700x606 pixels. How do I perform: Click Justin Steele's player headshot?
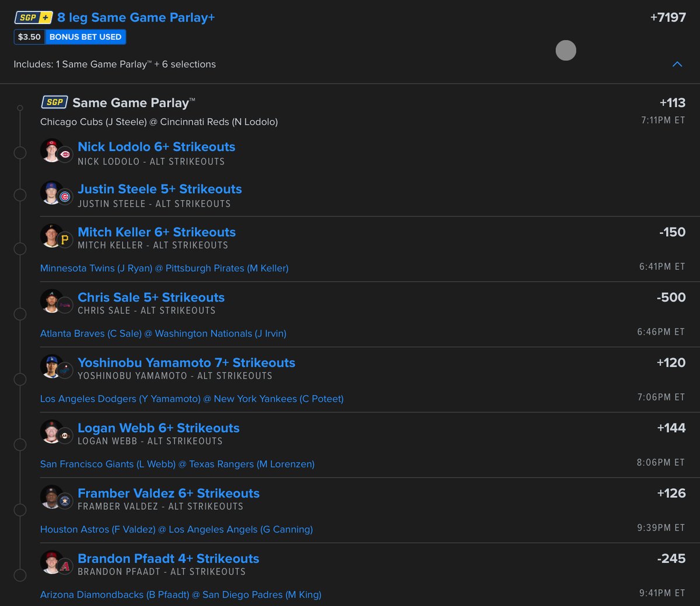(51, 192)
